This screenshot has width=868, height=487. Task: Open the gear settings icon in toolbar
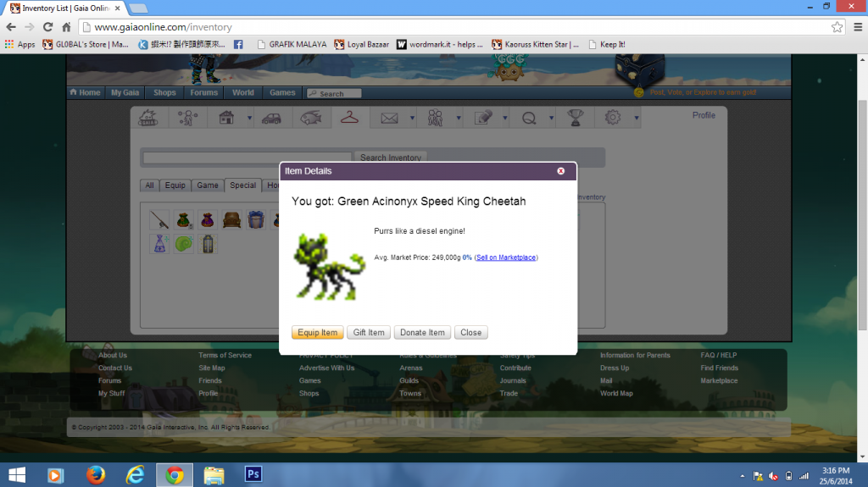pos(613,118)
